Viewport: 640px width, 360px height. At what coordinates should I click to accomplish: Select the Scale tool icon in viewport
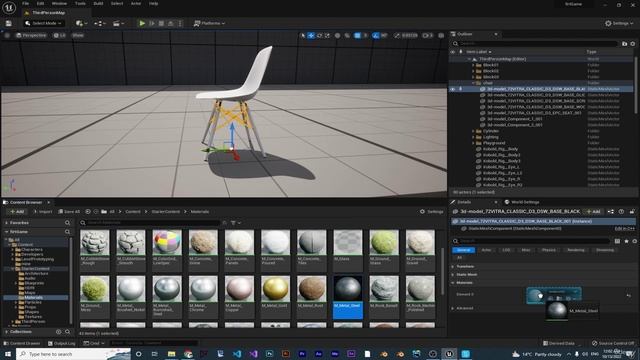(x=327, y=36)
